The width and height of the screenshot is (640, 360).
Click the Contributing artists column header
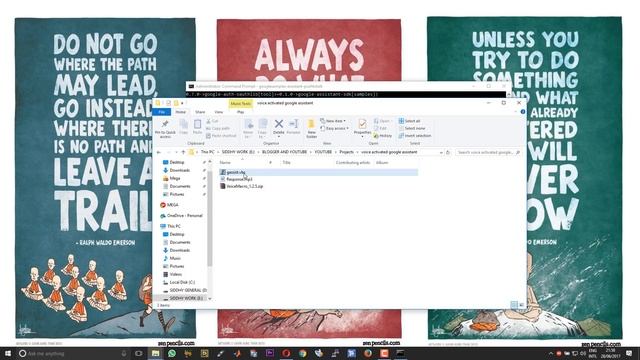353,162
